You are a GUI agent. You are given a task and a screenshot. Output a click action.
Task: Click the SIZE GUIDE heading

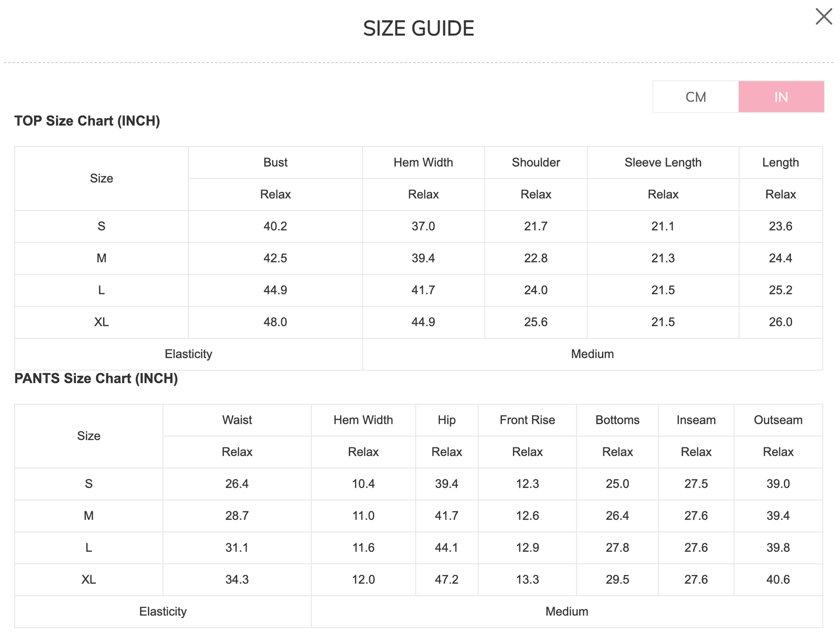tap(418, 29)
